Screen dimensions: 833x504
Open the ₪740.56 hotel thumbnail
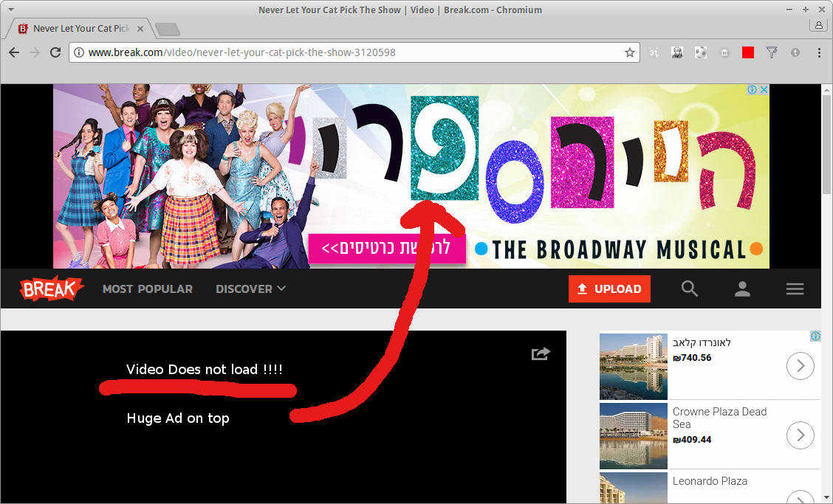click(634, 366)
